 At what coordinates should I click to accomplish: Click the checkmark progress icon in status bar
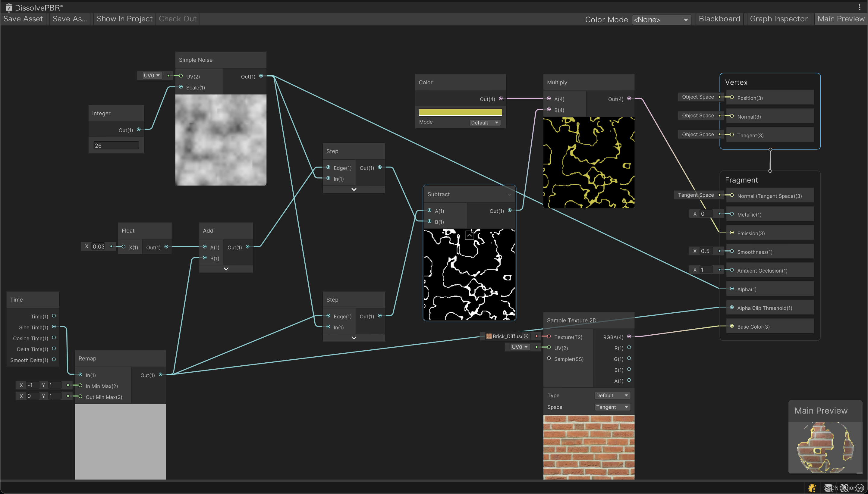(859, 488)
